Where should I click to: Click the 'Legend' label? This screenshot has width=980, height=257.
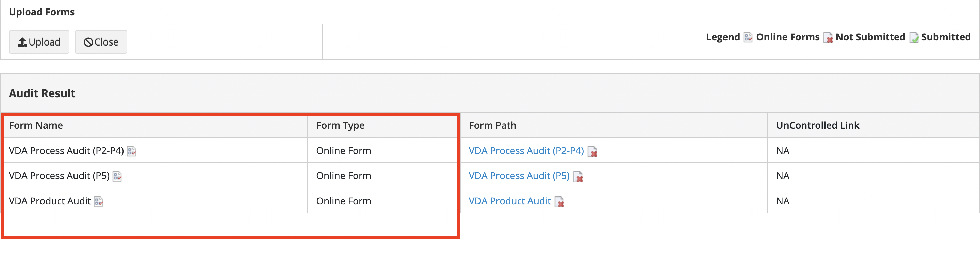[x=723, y=37]
